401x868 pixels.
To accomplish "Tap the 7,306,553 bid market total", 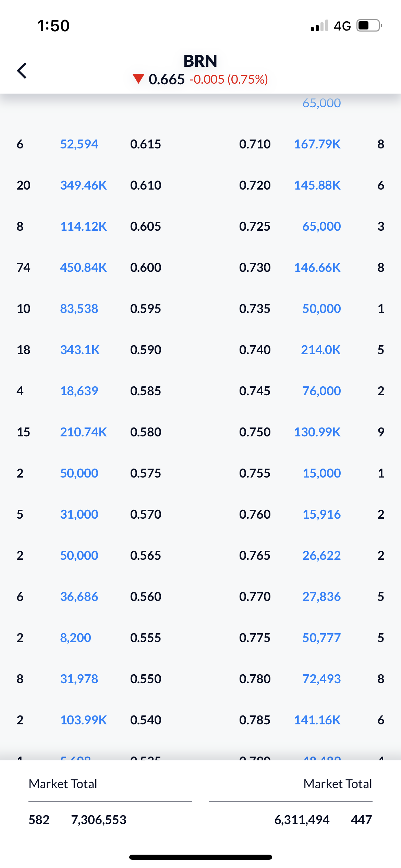I will click(x=99, y=820).
